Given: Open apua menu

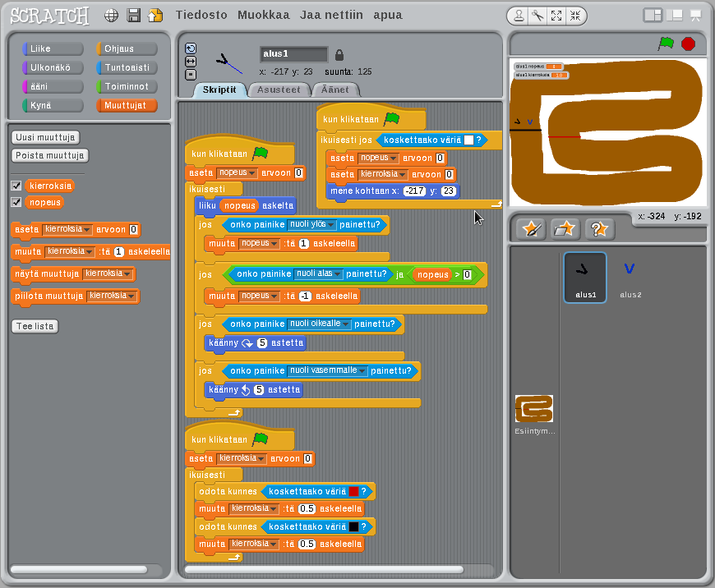Looking at the screenshot, I should pos(388,15).
